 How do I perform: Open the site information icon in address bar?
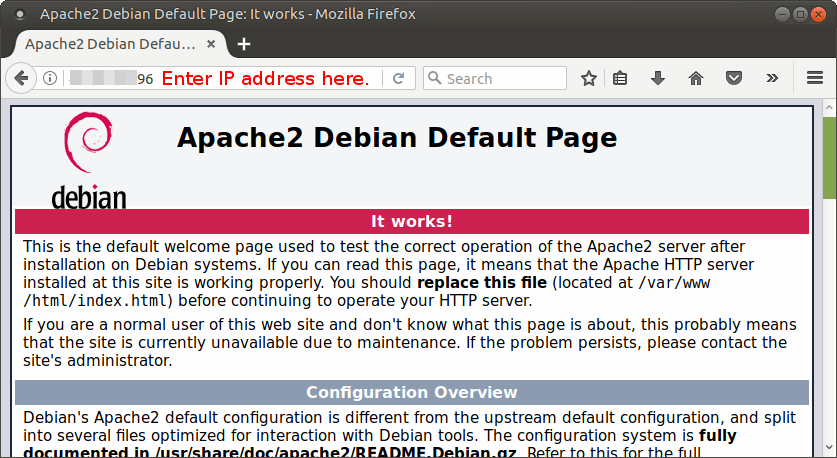point(50,78)
